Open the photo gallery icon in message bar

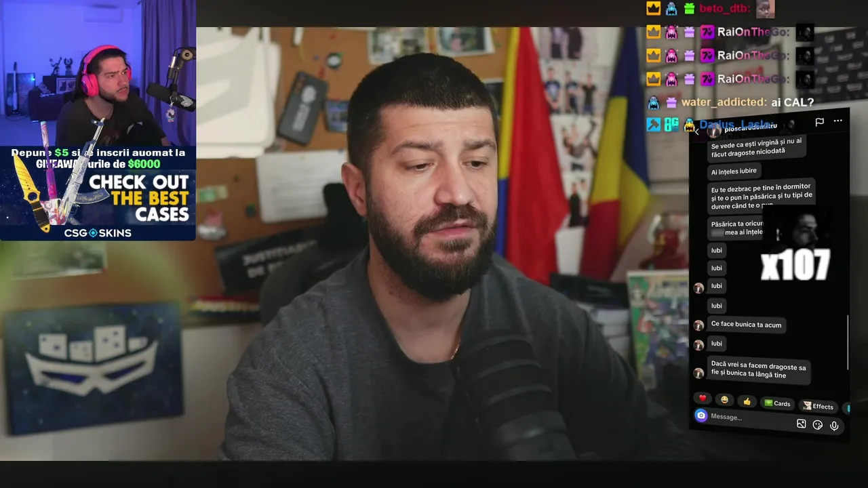coord(801,424)
